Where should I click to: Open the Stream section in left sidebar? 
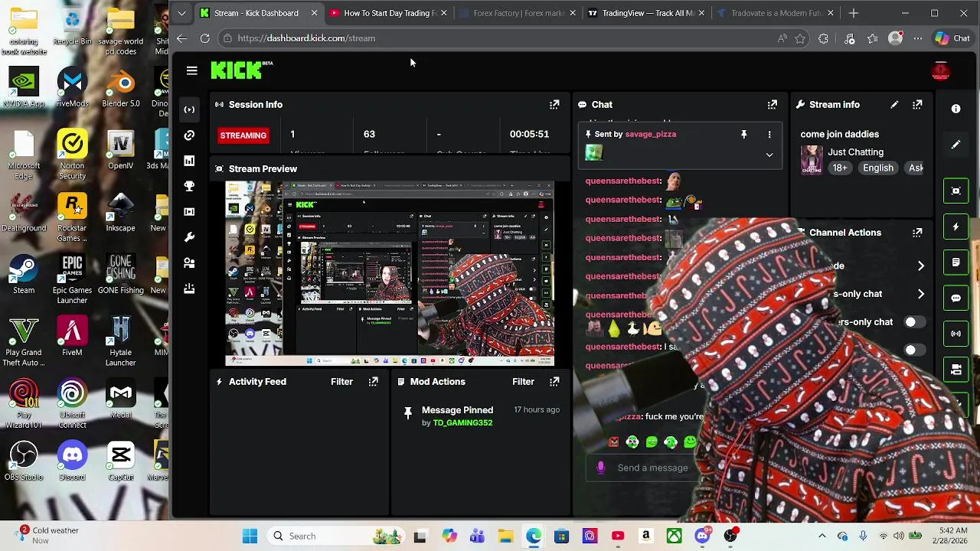(x=189, y=109)
